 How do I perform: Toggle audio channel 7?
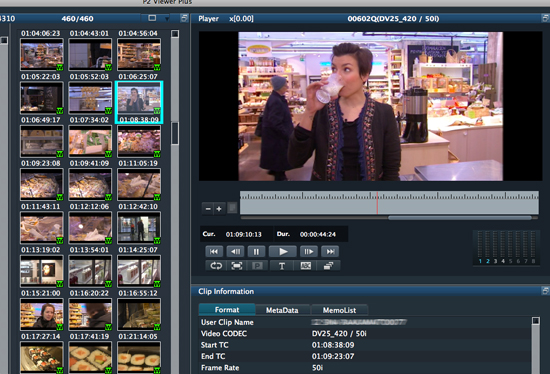pyautogui.click(x=525, y=261)
